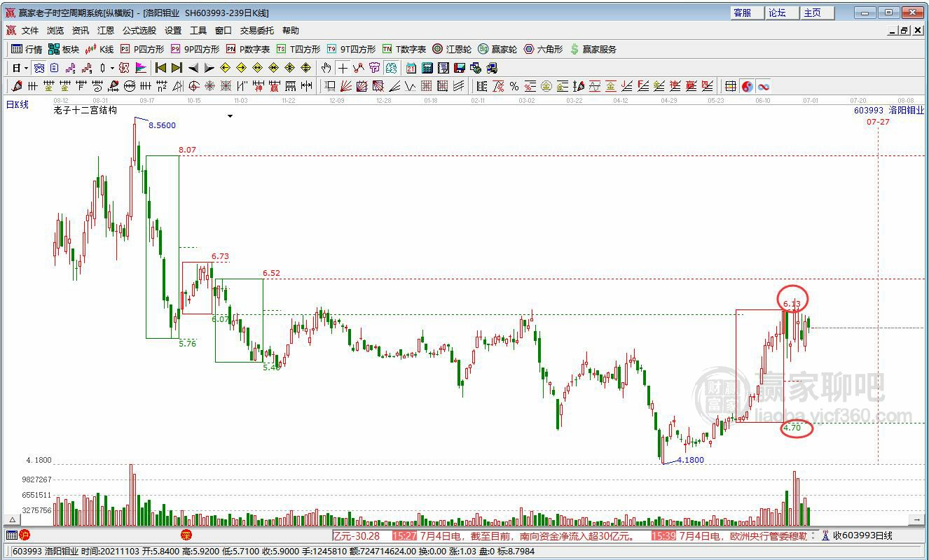
Task: Click the 日K线 label at chart top-left
Action: (18, 104)
